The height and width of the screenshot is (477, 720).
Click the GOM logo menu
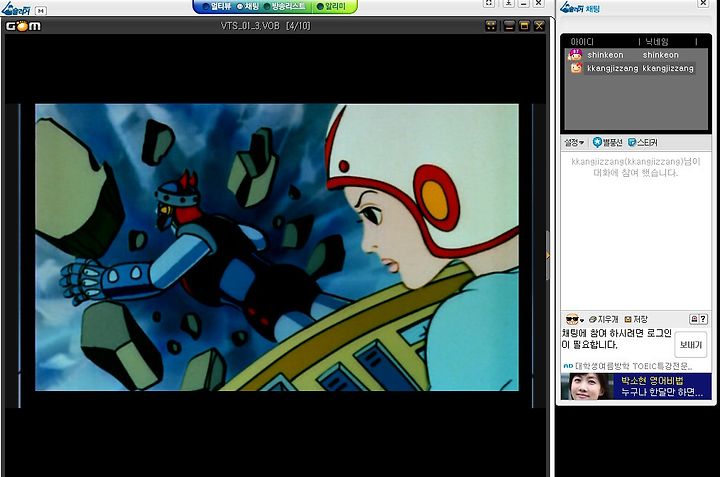(23, 26)
